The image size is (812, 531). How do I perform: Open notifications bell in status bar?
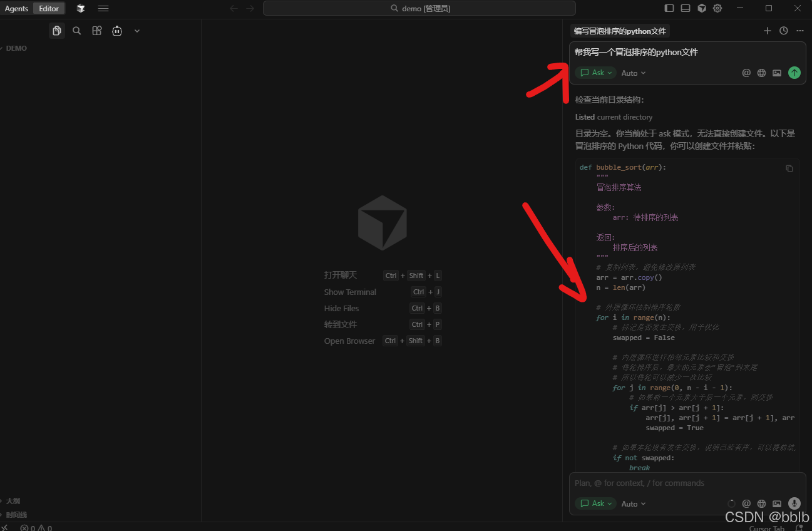[x=799, y=528]
